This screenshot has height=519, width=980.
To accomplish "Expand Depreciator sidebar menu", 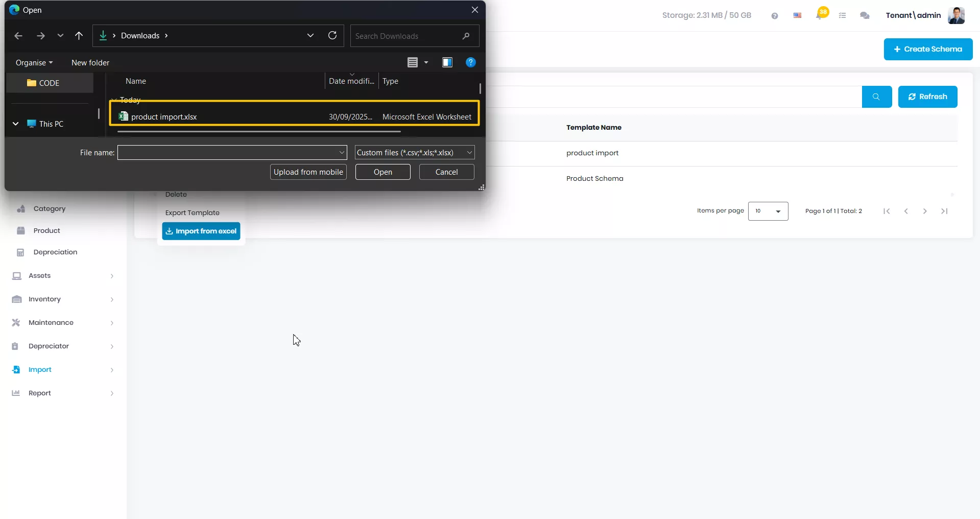I will 63,346.
